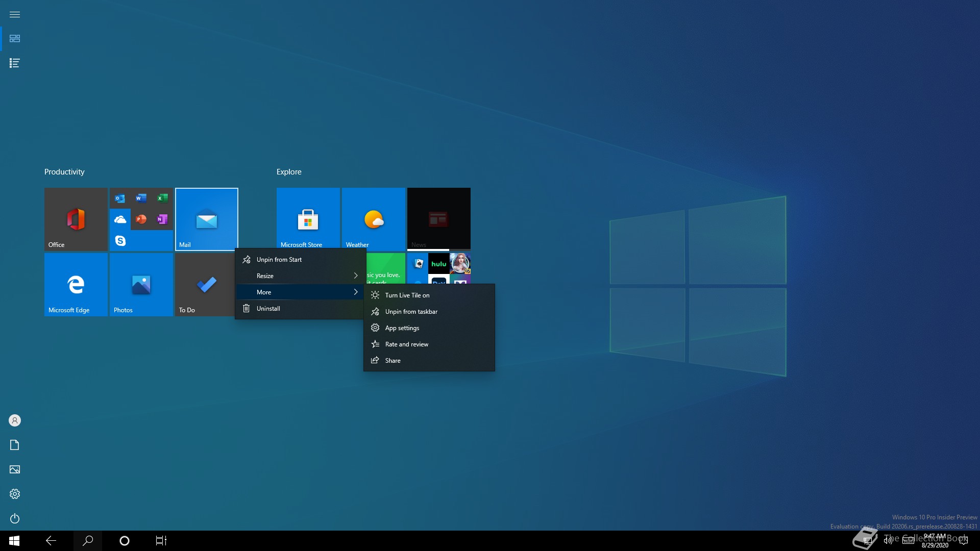Launch OneNote from the Office folder tile
Viewport: 980px width, 551px height.
click(162, 219)
